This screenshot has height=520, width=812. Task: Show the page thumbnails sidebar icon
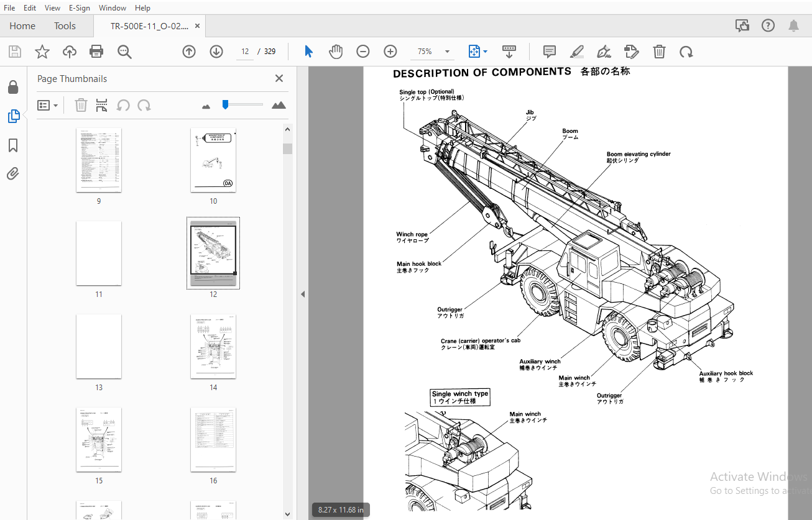(x=13, y=116)
